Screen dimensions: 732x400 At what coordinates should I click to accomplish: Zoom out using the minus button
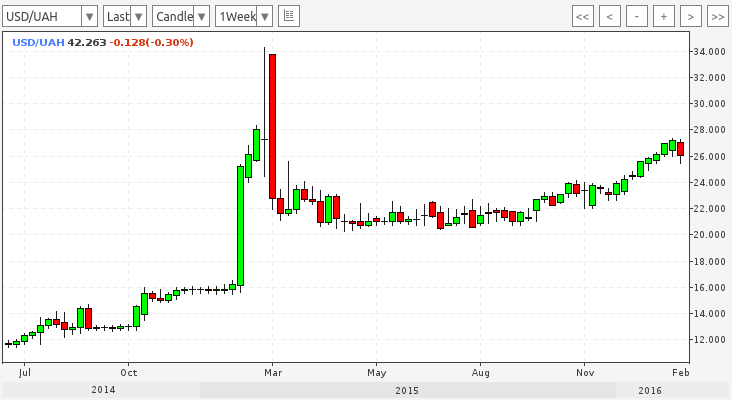pyautogui.click(x=637, y=16)
